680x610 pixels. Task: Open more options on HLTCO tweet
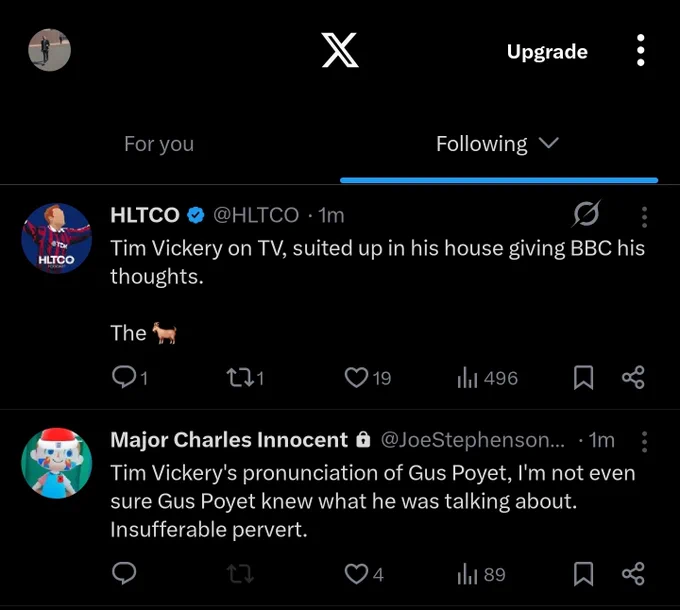[644, 217]
